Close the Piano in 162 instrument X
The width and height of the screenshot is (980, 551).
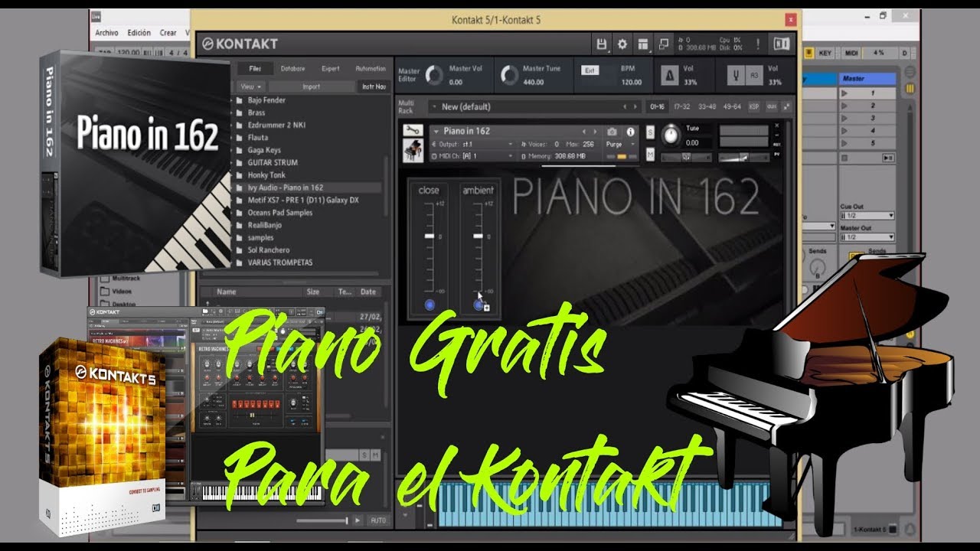776,126
